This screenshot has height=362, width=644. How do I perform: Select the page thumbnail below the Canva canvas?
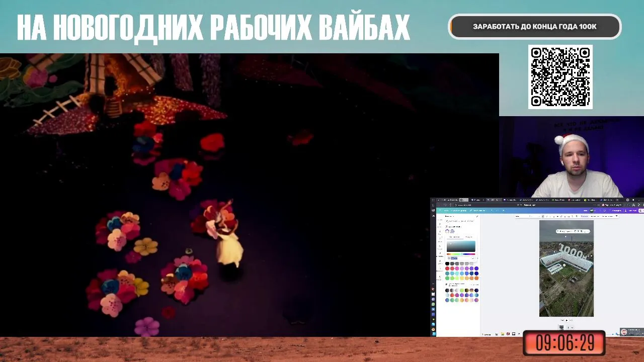point(561,327)
